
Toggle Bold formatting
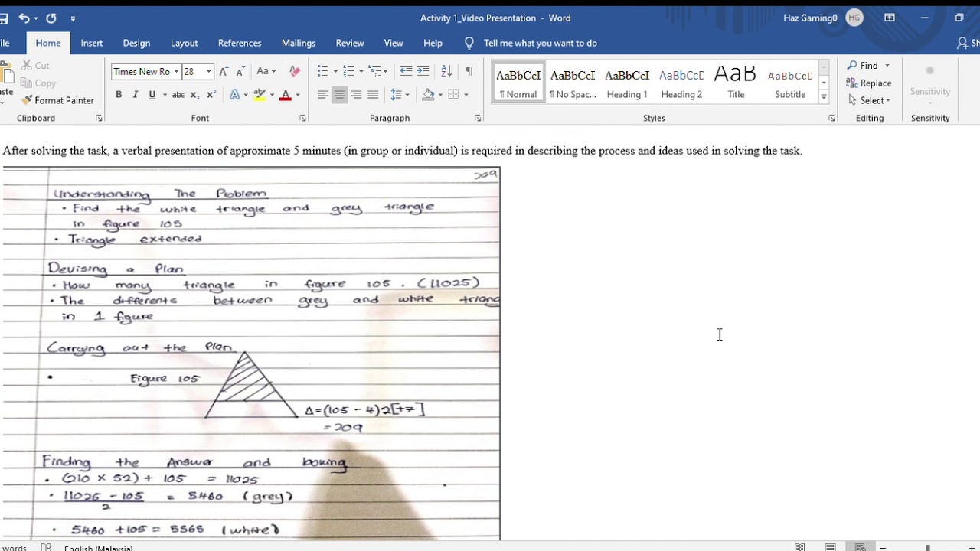(119, 95)
